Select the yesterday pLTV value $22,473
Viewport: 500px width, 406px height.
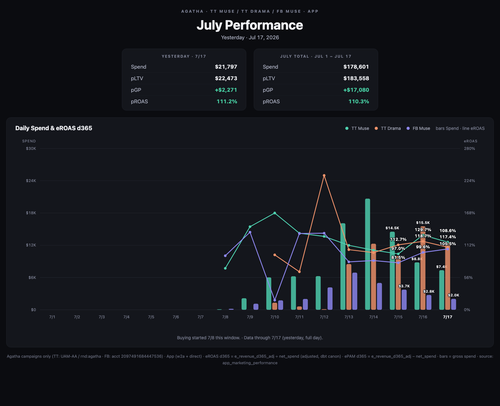pos(226,78)
